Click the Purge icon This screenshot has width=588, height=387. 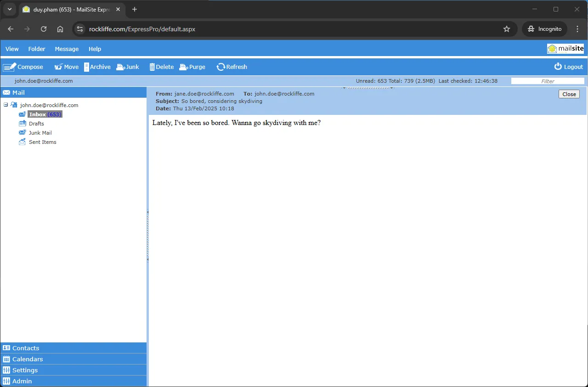coord(183,67)
